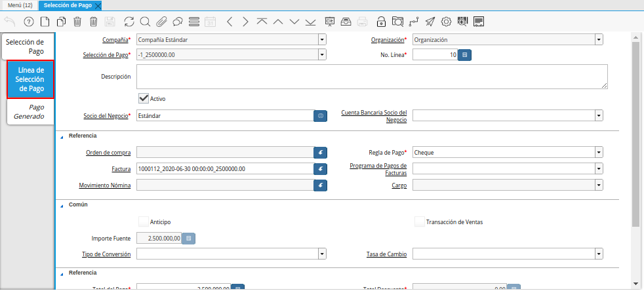Tick the Anticipo checkbox

coord(144,222)
